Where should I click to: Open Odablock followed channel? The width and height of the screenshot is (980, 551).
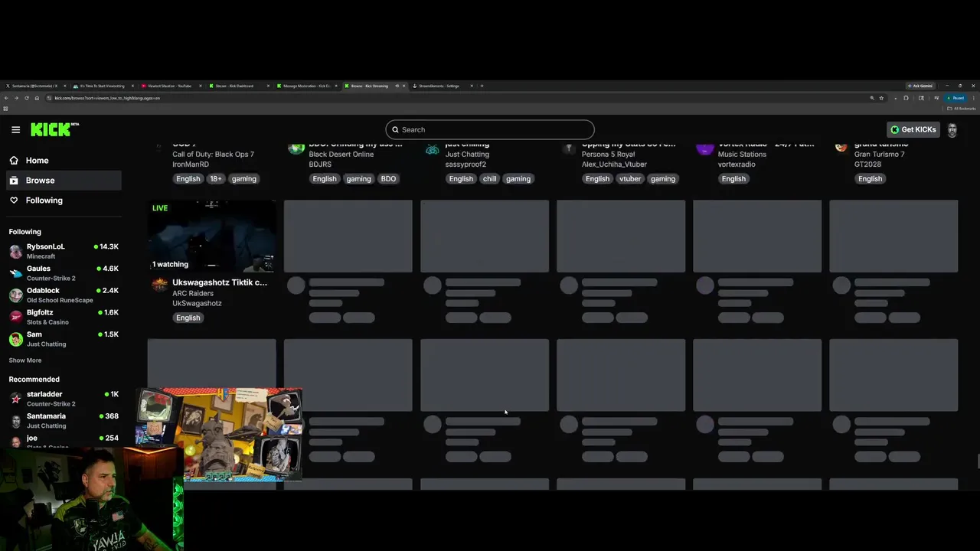pyautogui.click(x=63, y=295)
